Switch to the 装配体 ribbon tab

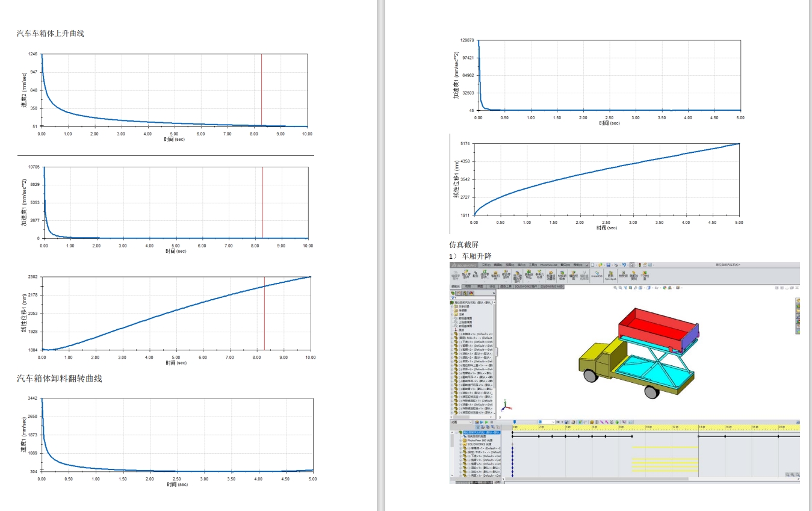click(x=456, y=286)
